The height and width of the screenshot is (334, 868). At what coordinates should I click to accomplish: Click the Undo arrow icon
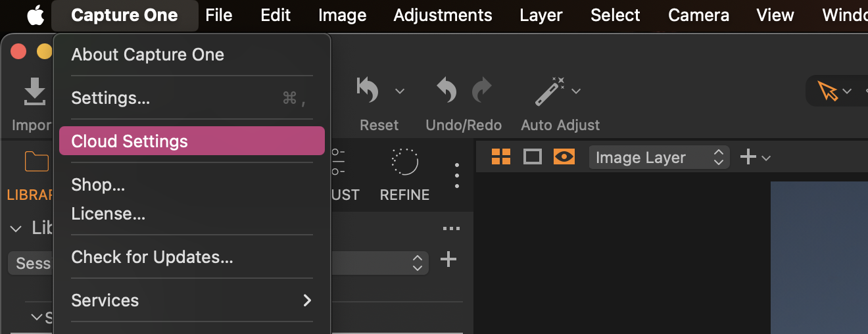point(447,90)
